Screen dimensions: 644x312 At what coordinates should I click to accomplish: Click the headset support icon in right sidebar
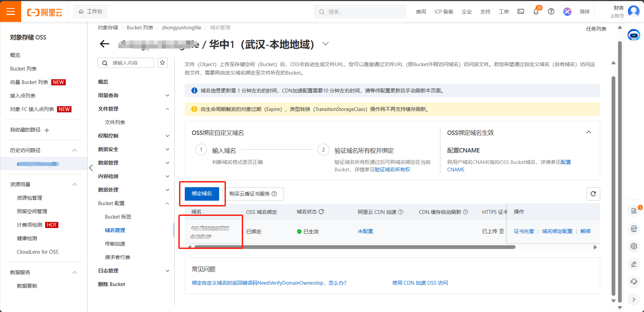point(634,282)
